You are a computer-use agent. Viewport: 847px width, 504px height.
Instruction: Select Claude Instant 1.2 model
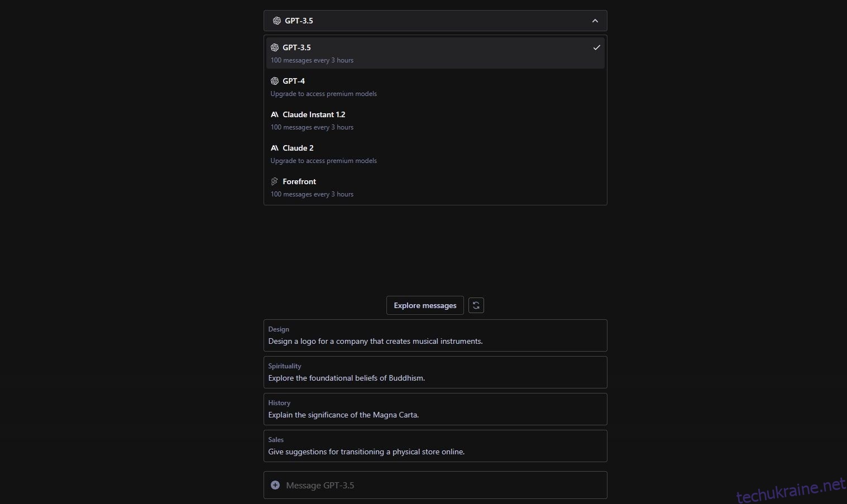[435, 120]
